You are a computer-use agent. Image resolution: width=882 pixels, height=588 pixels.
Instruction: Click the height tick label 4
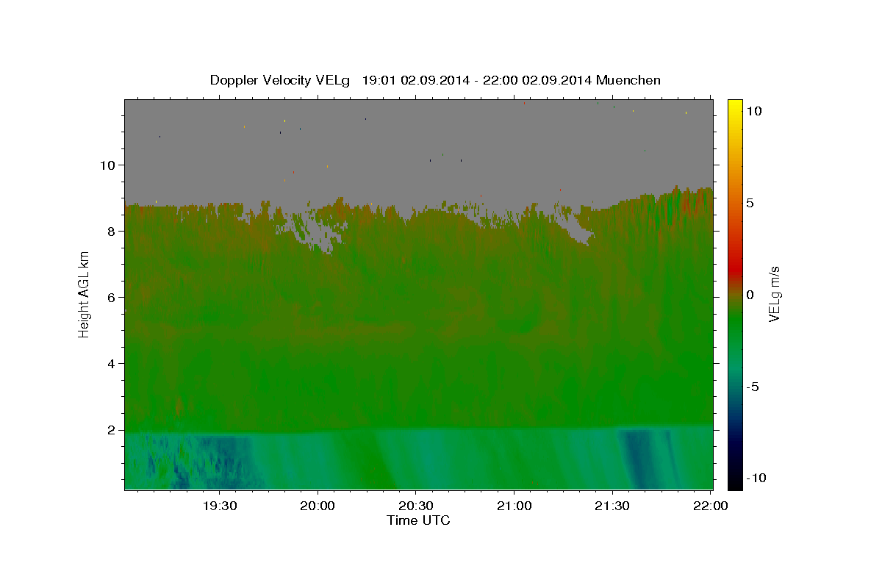click(x=112, y=363)
